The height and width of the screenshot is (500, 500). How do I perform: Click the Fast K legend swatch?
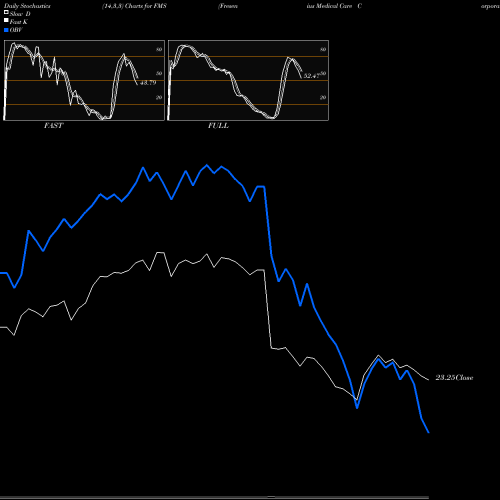point(6,21)
